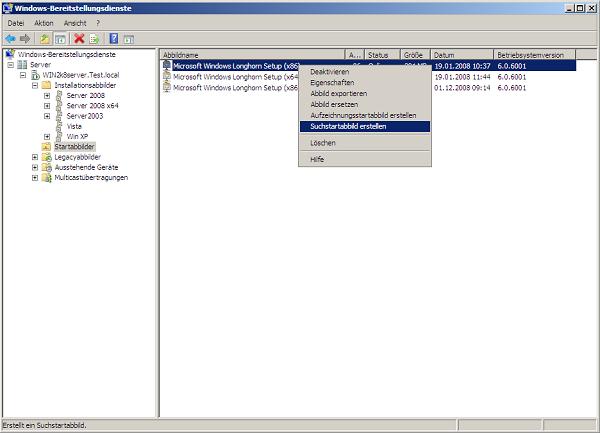Screen dimensions: 600x433
Task: Click the date 01.12.2008 09:14
Action: click(x=462, y=88)
